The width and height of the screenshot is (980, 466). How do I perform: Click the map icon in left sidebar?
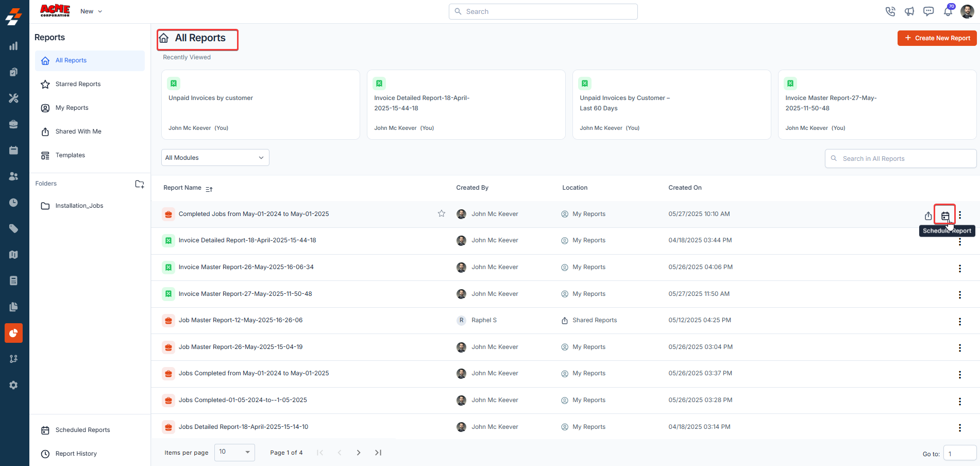click(13, 255)
